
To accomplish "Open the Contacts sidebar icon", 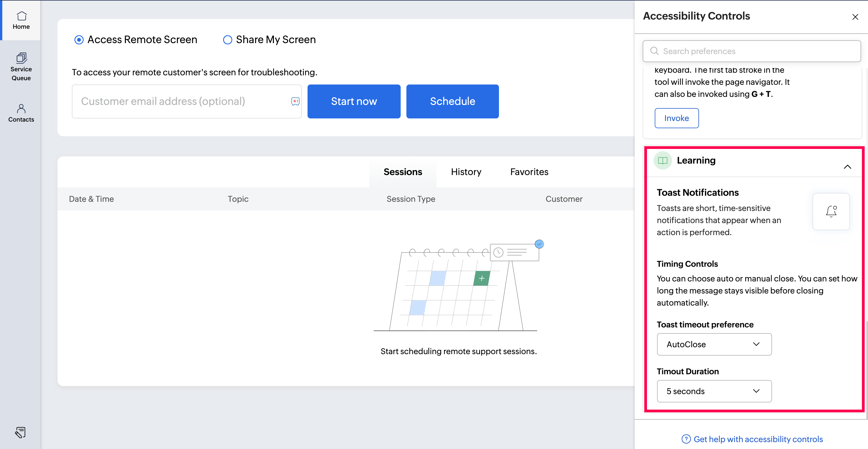I will click(x=21, y=113).
